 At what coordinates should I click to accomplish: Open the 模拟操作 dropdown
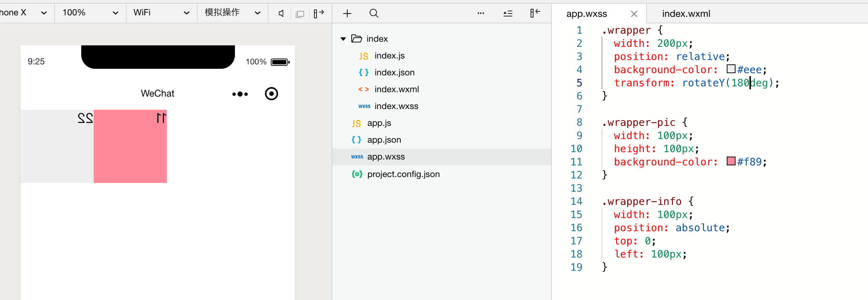pyautogui.click(x=232, y=13)
